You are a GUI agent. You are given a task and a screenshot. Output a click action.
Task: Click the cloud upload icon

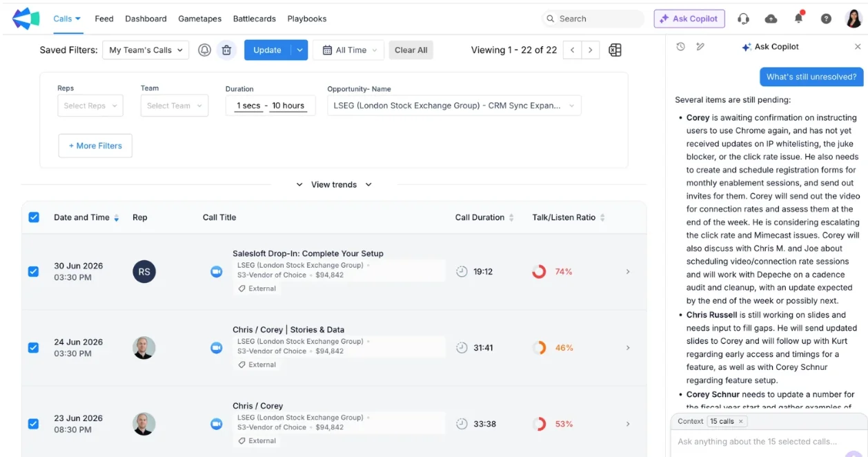771,19
